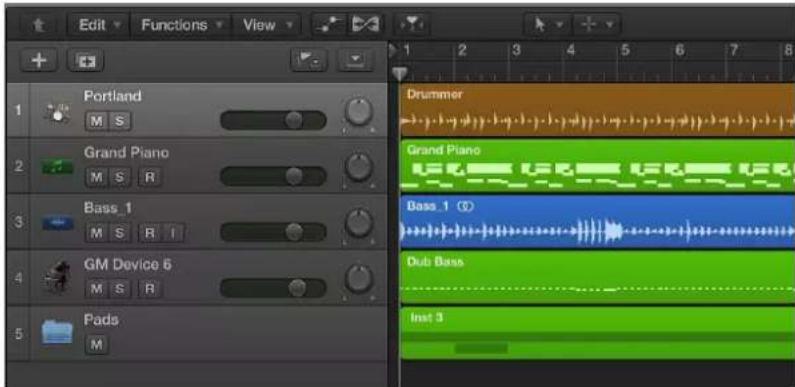Solo the Grand Piano track
795x387 pixels.
(x=120, y=177)
